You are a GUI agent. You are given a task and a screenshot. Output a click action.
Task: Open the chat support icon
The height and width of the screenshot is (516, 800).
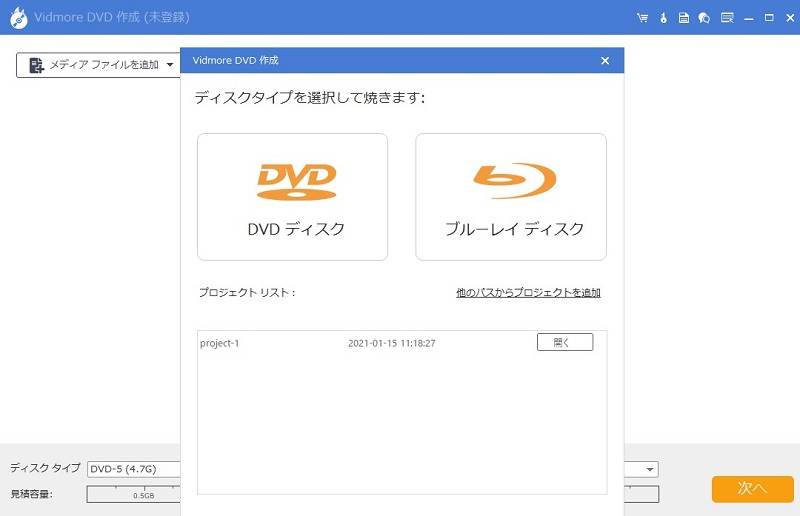point(704,18)
